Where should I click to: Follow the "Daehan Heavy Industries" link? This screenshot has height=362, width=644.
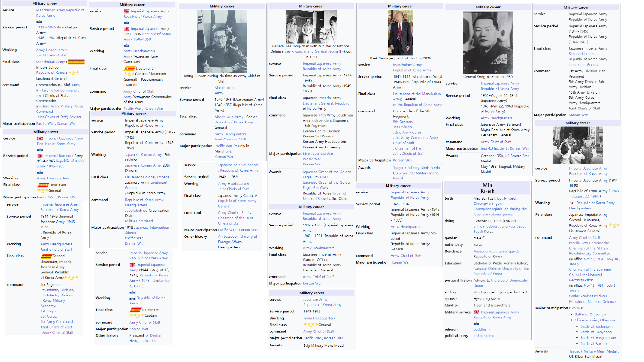(x=146, y=338)
